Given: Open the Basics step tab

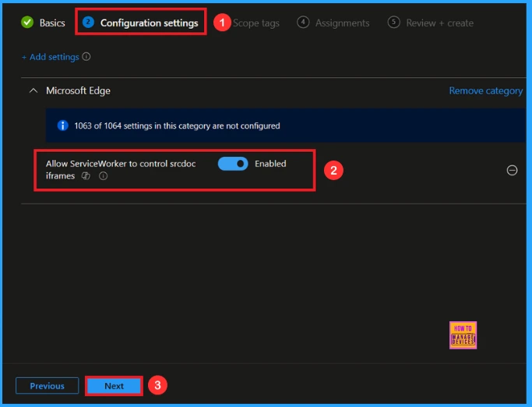Looking at the screenshot, I should 43,23.
